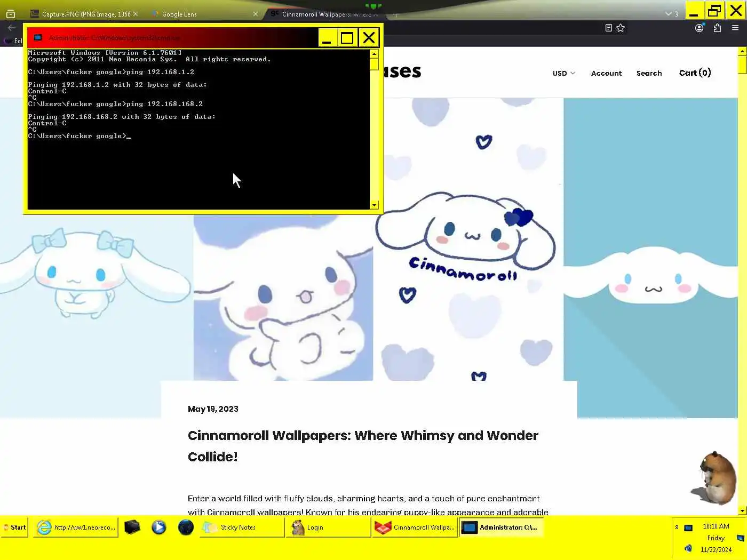Open the Account link in site header

point(606,73)
